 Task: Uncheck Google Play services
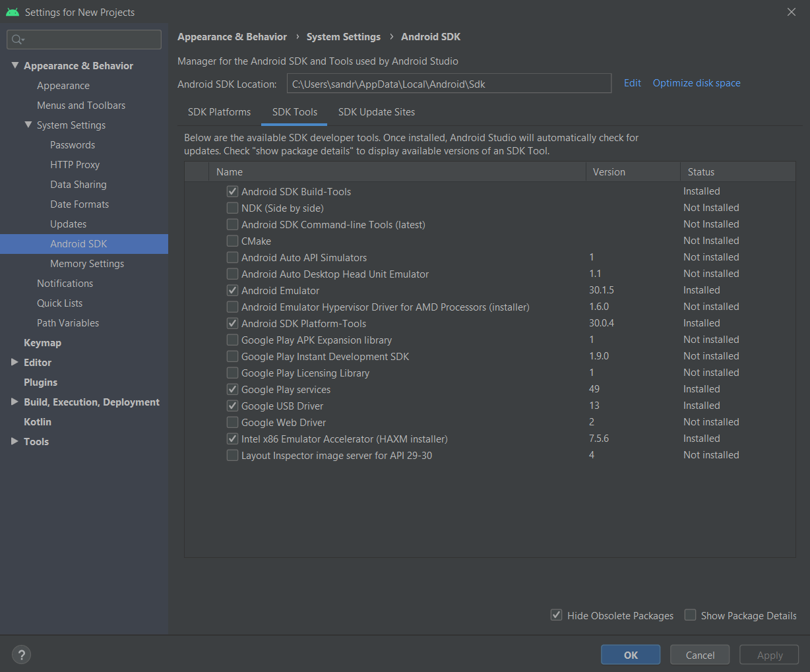click(232, 389)
